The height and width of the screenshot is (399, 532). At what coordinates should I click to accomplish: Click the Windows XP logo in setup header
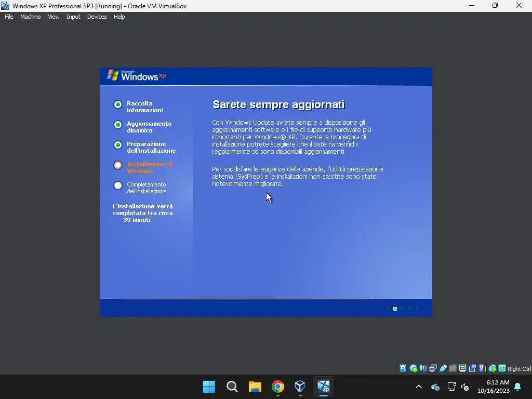(137, 76)
